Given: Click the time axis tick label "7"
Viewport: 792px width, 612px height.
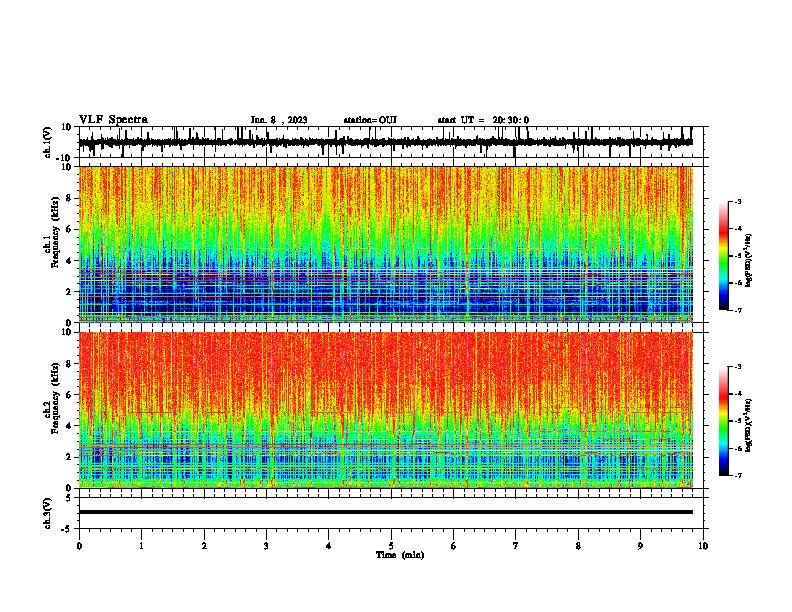Looking at the screenshot, I should (x=516, y=546).
